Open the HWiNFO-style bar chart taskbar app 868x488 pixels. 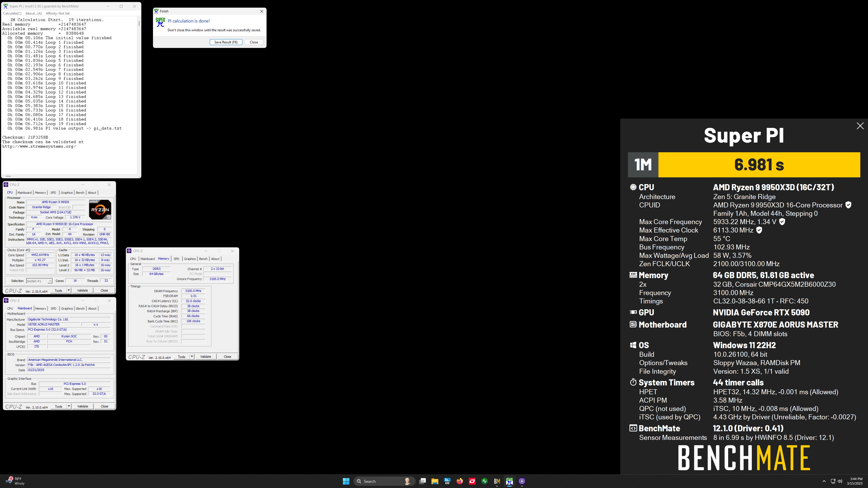point(447,481)
